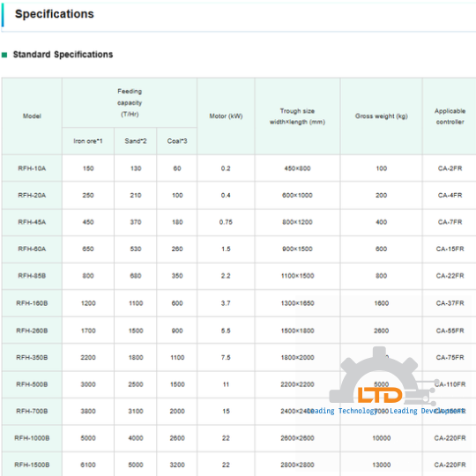
Task: Click controller CA-2FR
Action: click(450, 168)
